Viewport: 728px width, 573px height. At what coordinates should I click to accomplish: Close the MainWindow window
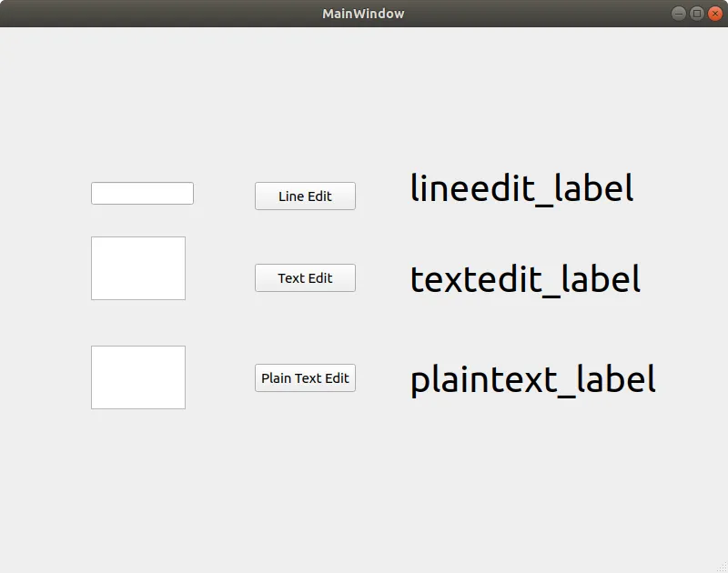coord(713,14)
